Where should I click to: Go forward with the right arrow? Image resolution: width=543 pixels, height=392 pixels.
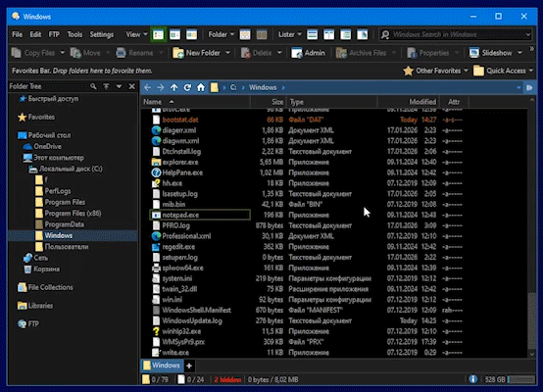click(x=161, y=87)
